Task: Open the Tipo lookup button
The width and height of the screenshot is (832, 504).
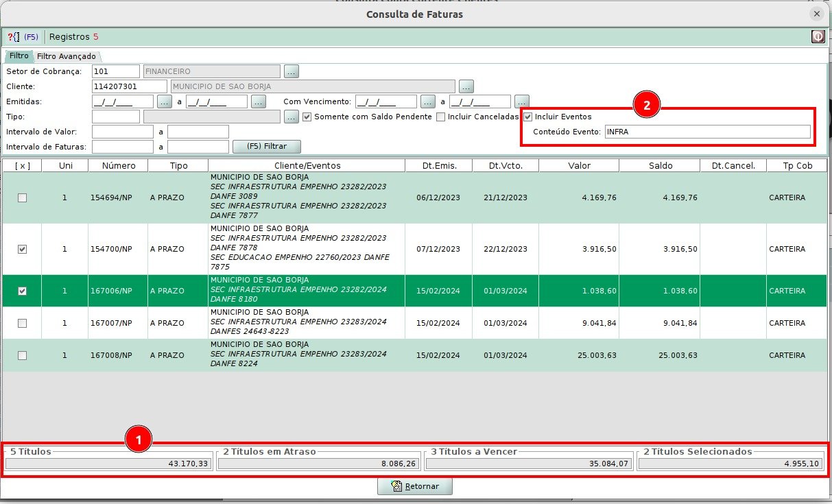Action: click(x=292, y=117)
